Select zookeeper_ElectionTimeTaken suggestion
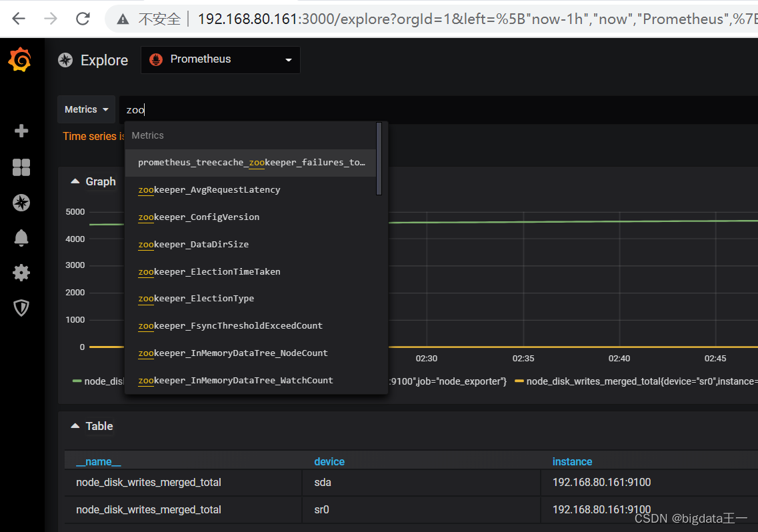Image resolution: width=758 pixels, height=532 pixels. click(251, 272)
